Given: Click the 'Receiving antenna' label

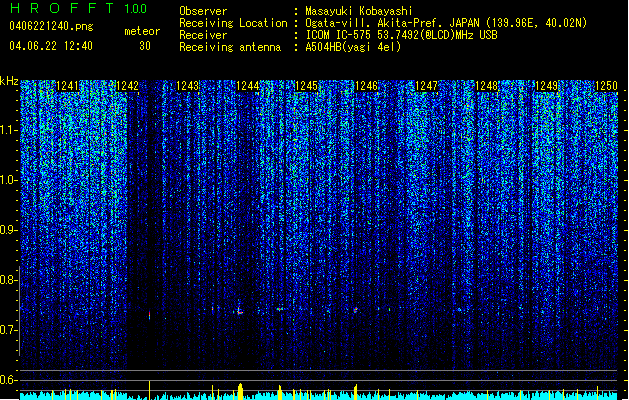Looking at the screenshot, I should point(230,47).
